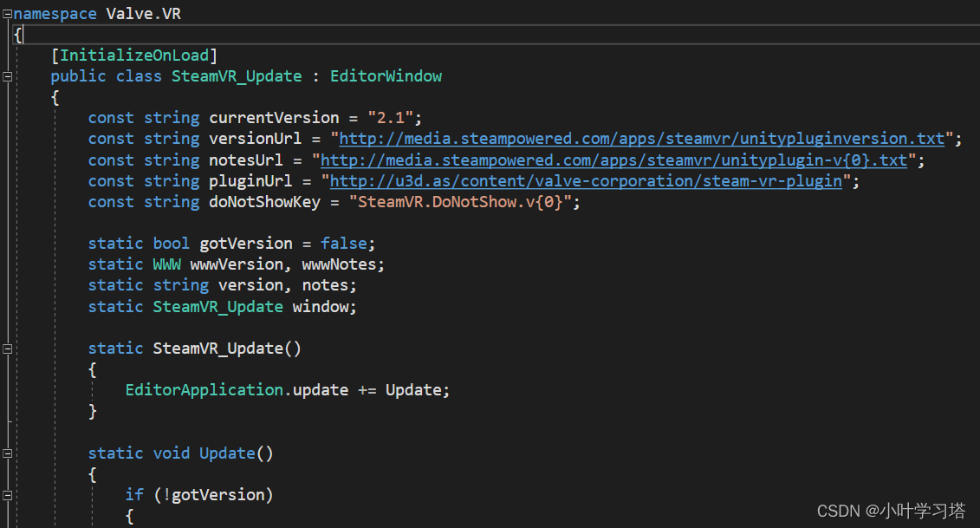The width and height of the screenshot is (980, 528).
Task: Open the u3d.as steam-vr-plugin URL
Action: [586, 181]
